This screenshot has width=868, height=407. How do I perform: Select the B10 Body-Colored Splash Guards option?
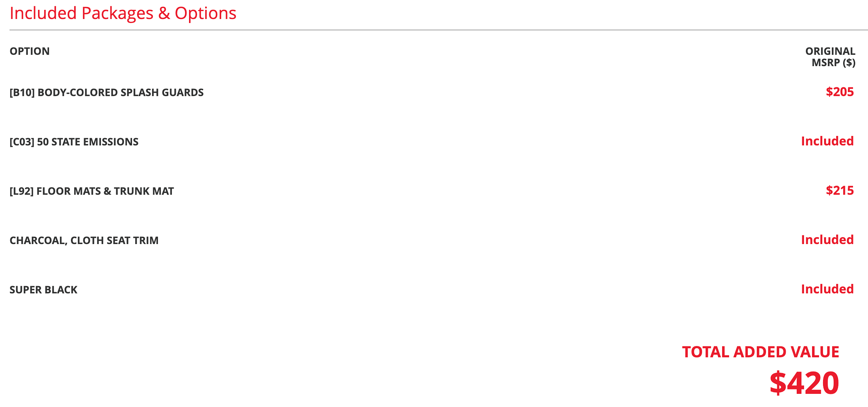click(x=106, y=92)
